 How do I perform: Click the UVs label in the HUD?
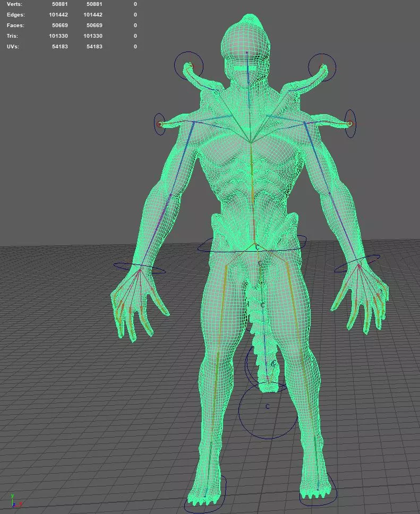(x=13, y=47)
